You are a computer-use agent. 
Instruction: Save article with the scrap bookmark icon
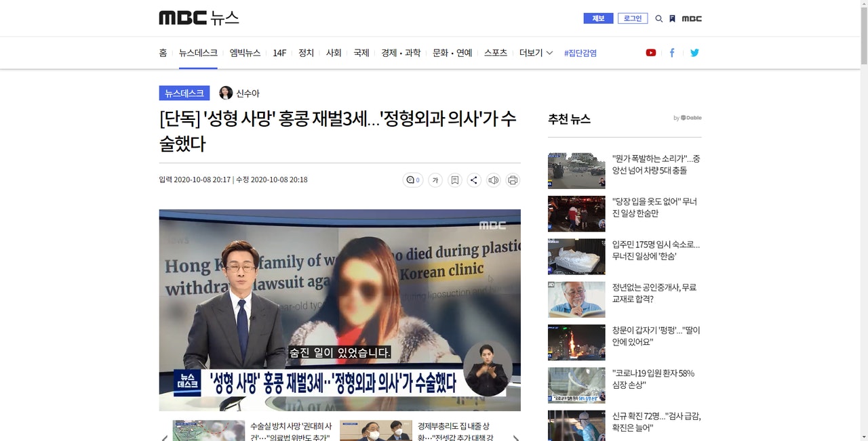coord(454,180)
